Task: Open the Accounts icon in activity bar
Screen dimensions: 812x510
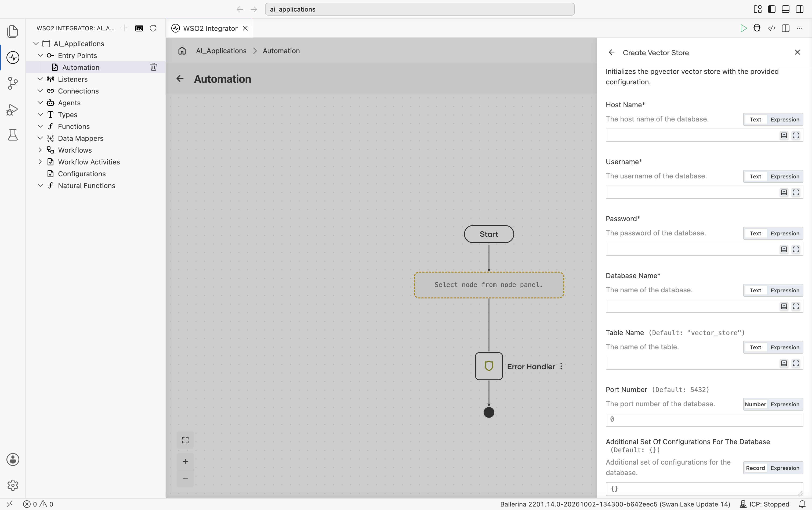Action: [x=13, y=459]
